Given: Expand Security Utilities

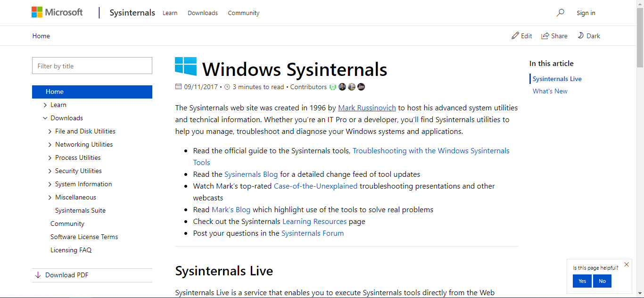Looking at the screenshot, I should pos(50,171).
